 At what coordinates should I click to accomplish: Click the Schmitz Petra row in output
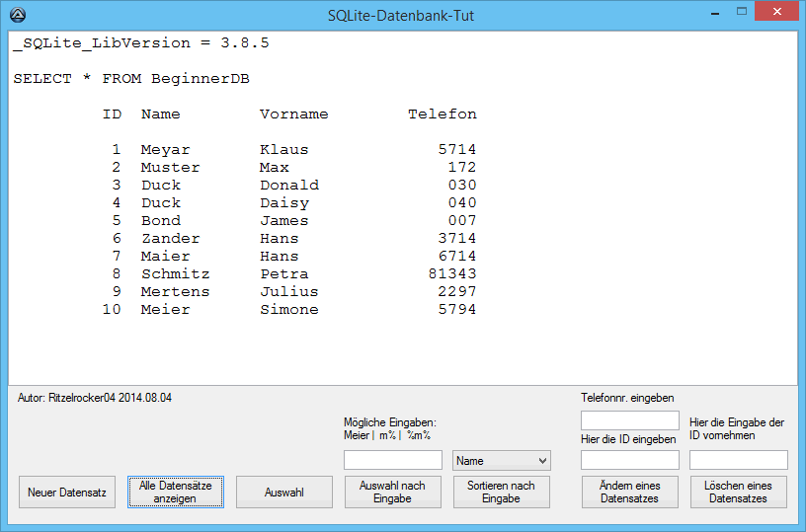pos(293,274)
